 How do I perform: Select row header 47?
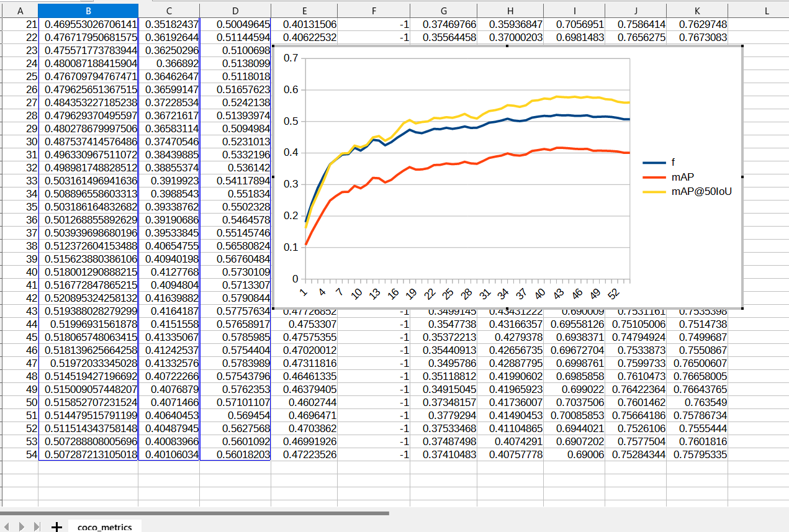pos(19,363)
